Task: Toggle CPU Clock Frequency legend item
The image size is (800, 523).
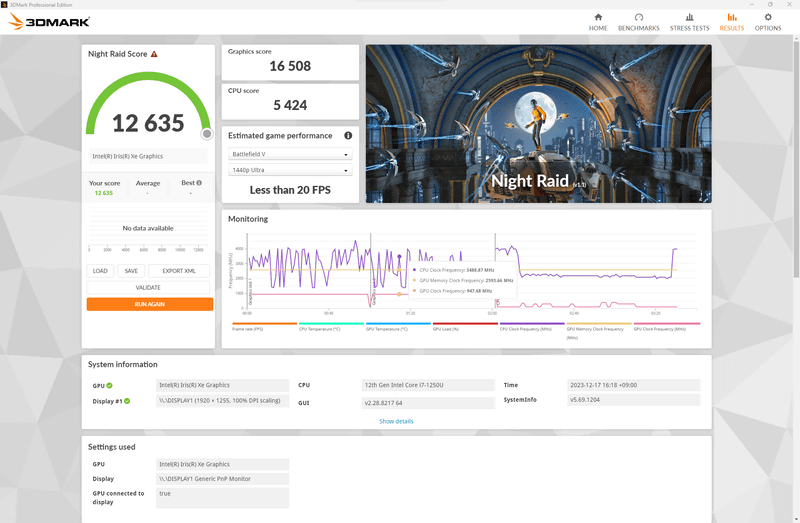Action: pyautogui.click(x=532, y=327)
